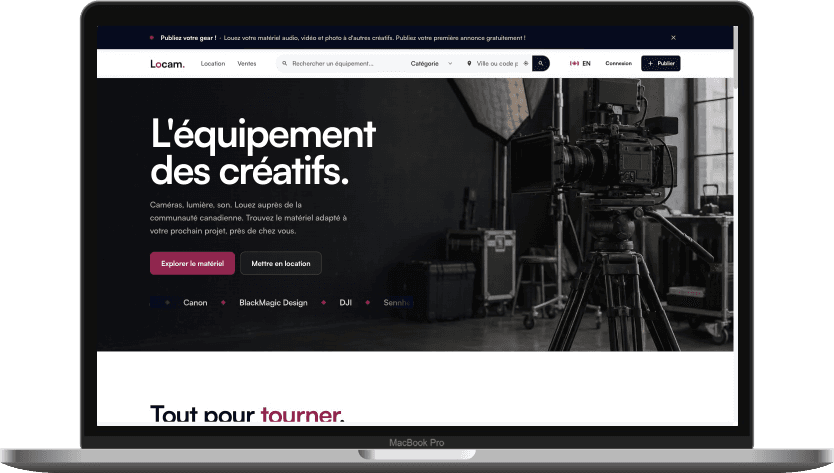Click the Canon brand label
Screen dimensions: 834x473
195,303
